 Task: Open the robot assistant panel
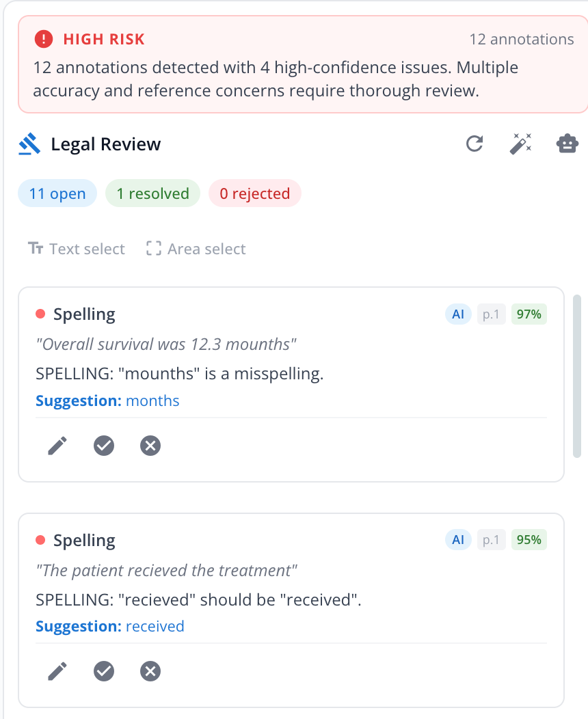click(x=567, y=144)
